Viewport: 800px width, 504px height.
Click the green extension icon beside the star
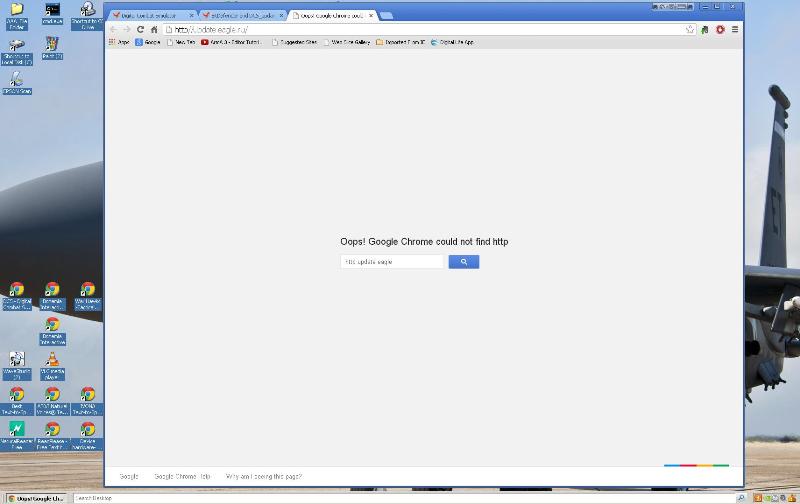tap(705, 30)
